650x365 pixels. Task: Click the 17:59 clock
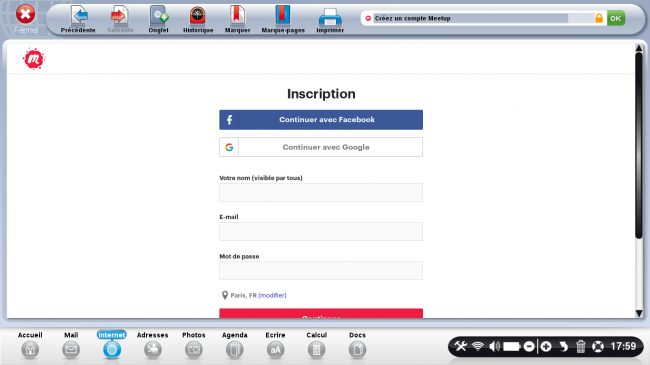(x=623, y=346)
